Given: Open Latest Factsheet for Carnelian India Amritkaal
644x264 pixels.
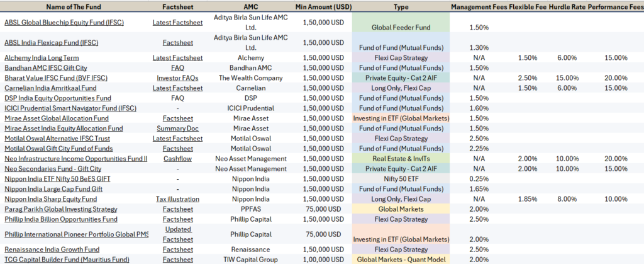Looking at the screenshot, I should [x=177, y=88].
